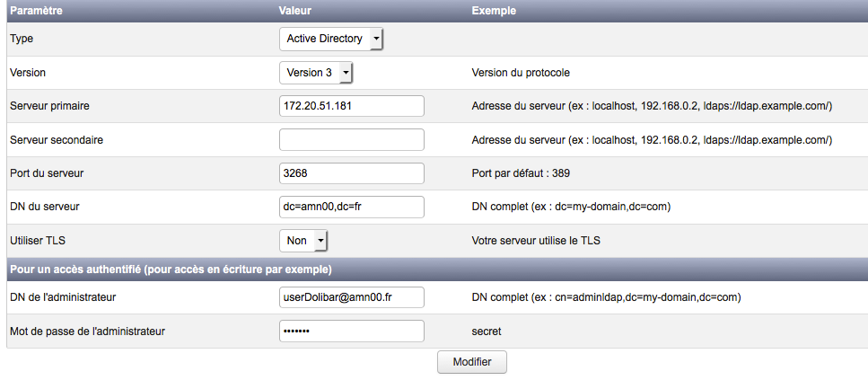Click the 'Pour un accès authentifié' section header
The width and height of the screenshot is (868, 380).
[x=171, y=270]
